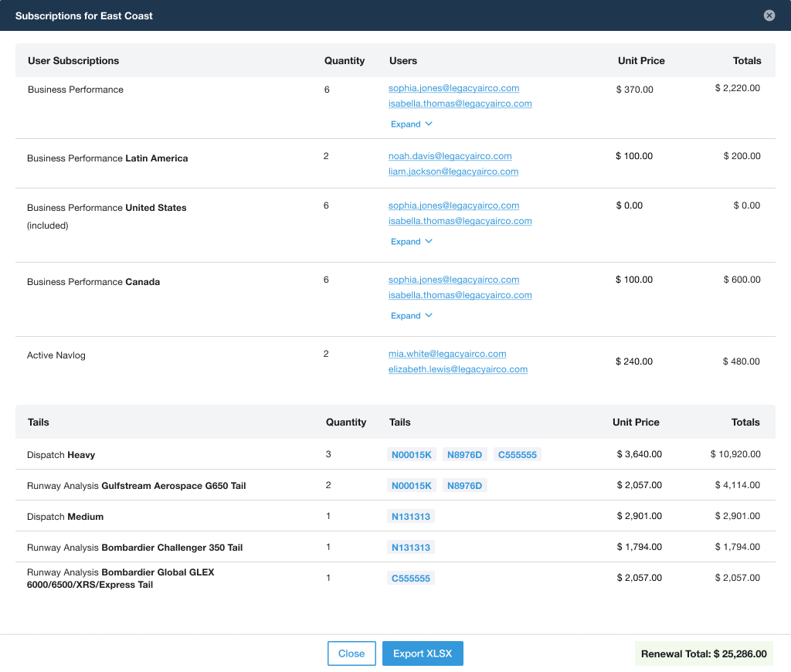
Task: Click the Renewal Total $ 25,286.00 label
Action: pos(704,653)
